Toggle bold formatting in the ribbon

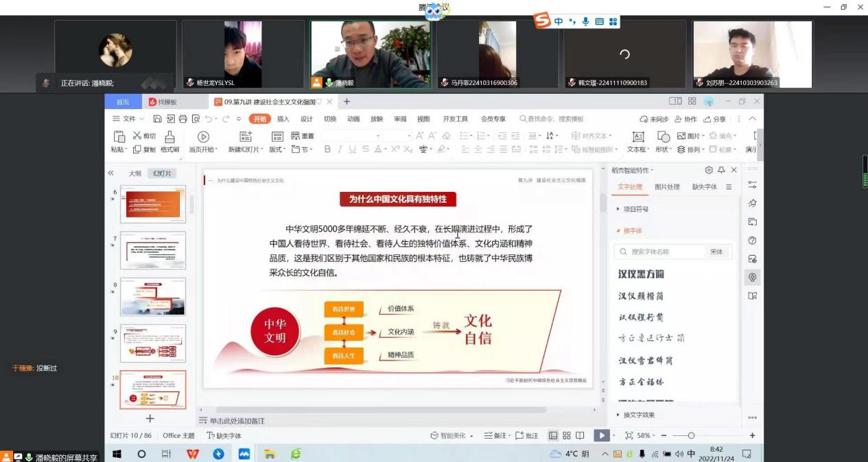[x=327, y=149]
